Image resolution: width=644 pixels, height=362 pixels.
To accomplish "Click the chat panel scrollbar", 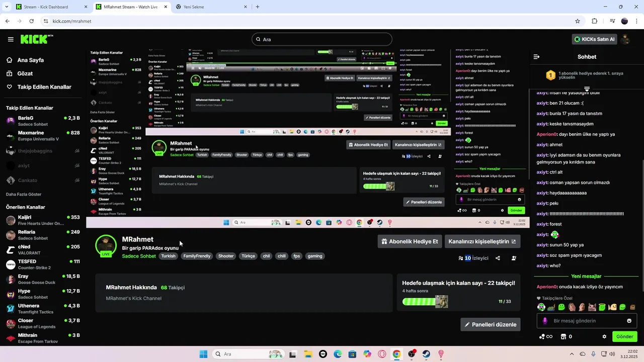I will (642, 225).
